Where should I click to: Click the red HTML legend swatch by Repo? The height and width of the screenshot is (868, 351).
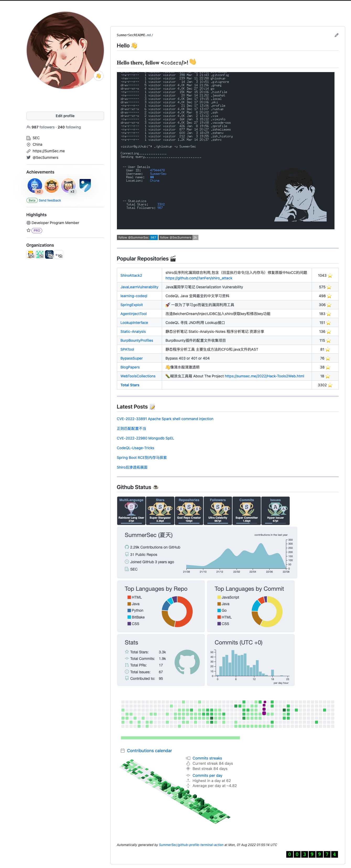coord(129,597)
